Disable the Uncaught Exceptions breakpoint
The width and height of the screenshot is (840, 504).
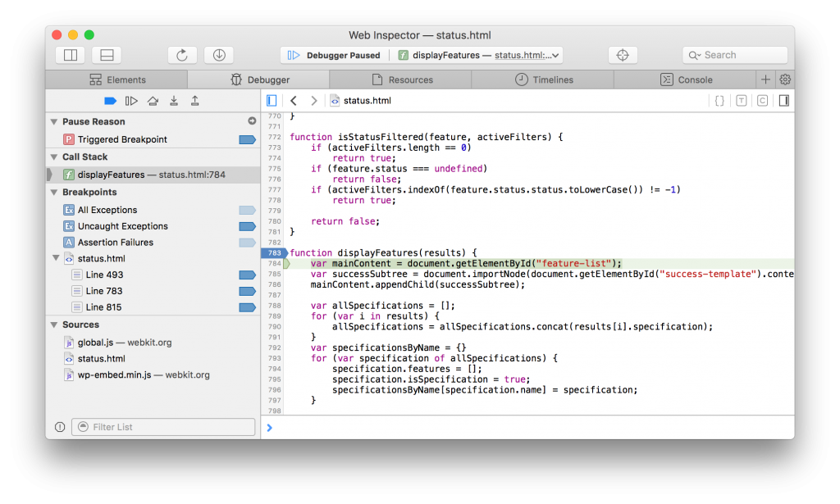click(x=247, y=226)
